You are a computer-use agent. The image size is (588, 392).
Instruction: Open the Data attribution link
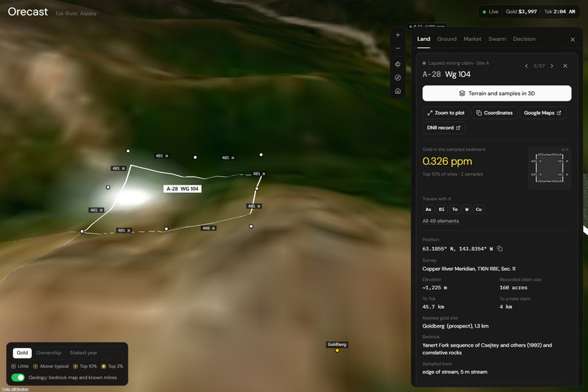pos(15,389)
